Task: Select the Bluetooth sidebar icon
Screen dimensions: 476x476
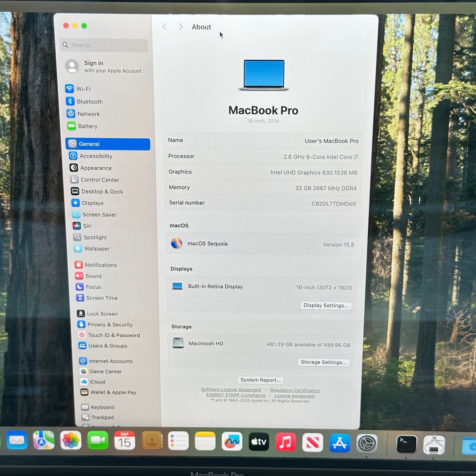Action: (x=70, y=101)
